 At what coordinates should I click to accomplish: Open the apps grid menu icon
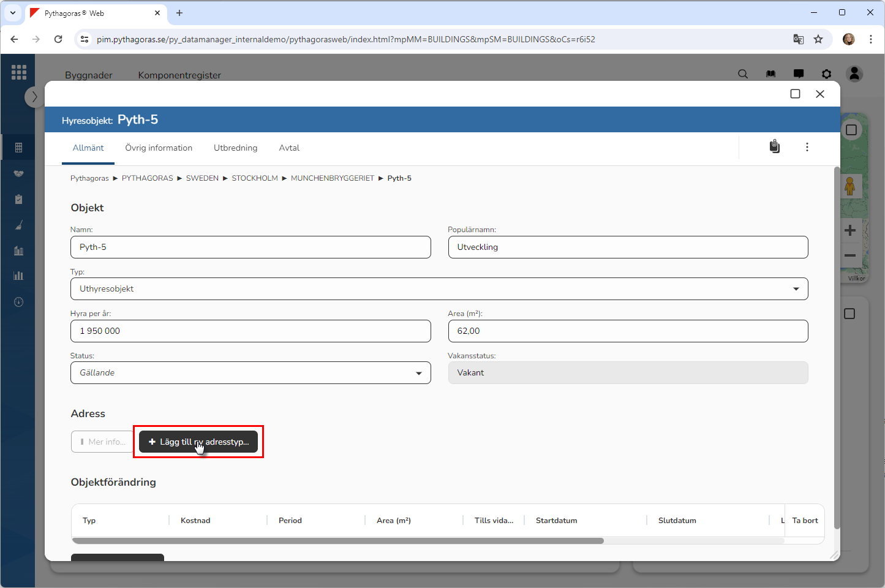tap(18, 72)
